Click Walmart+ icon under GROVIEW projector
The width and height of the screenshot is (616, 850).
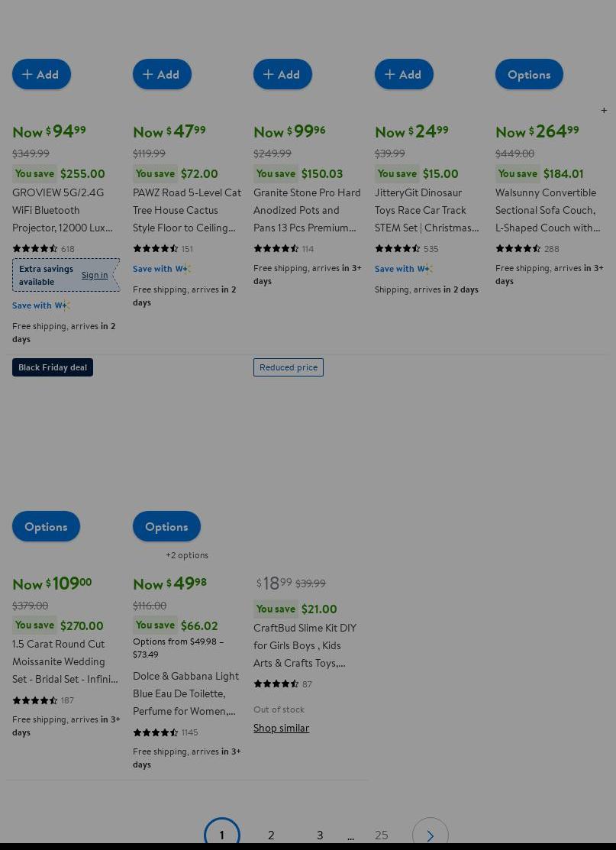pos(62,305)
